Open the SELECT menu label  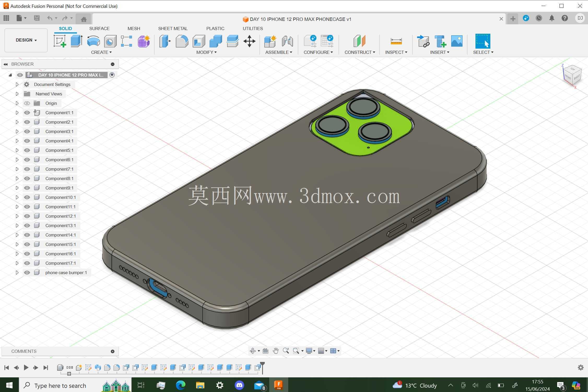pos(483,52)
